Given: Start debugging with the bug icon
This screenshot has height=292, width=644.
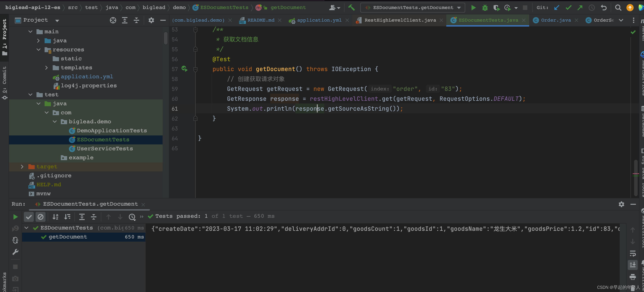Looking at the screenshot, I should [x=485, y=8].
